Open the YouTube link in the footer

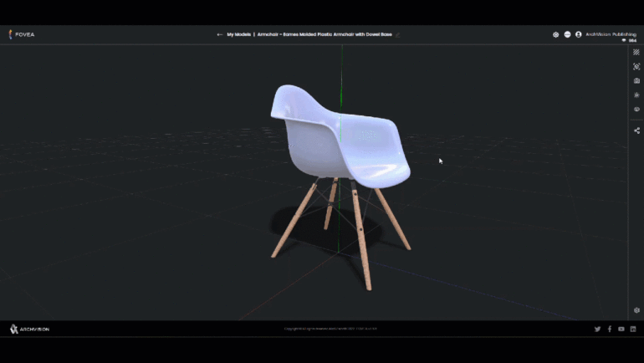coord(621,329)
